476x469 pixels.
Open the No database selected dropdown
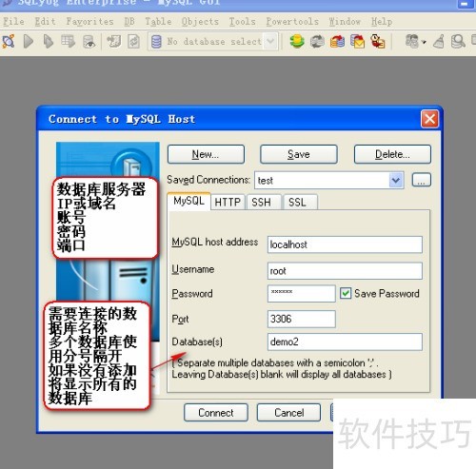(270, 41)
